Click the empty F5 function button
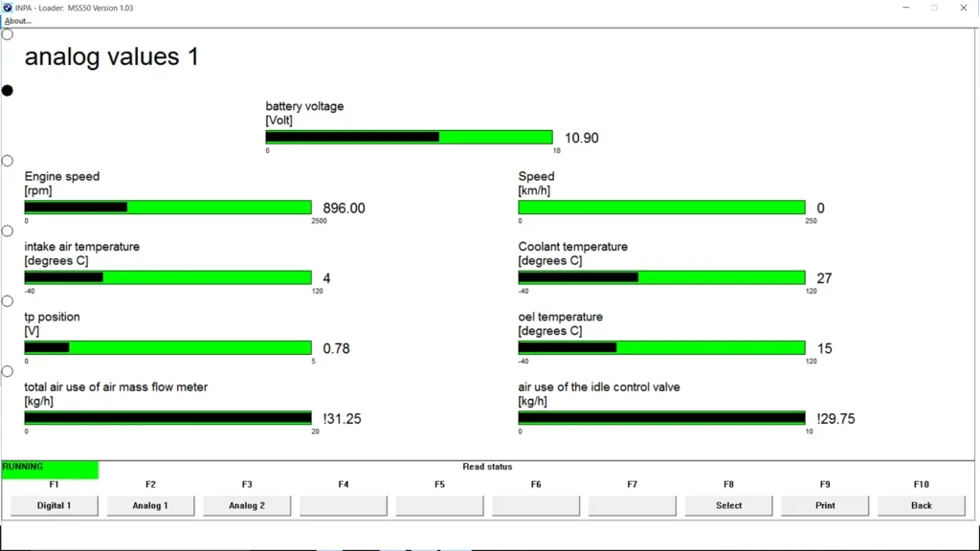Image resolution: width=980 pixels, height=551 pixels. [x=439, y=505]
